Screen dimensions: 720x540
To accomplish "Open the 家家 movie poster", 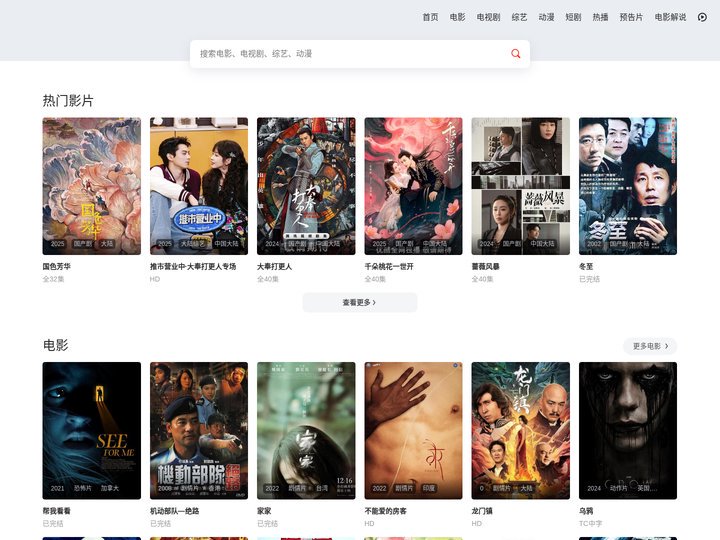I will [x=306, y=431].
